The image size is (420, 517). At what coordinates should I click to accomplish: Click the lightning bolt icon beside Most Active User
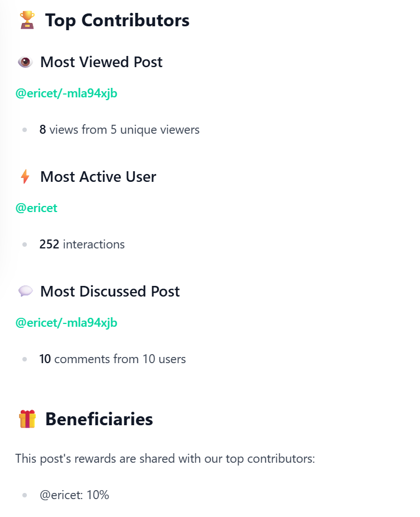point(25,177)
